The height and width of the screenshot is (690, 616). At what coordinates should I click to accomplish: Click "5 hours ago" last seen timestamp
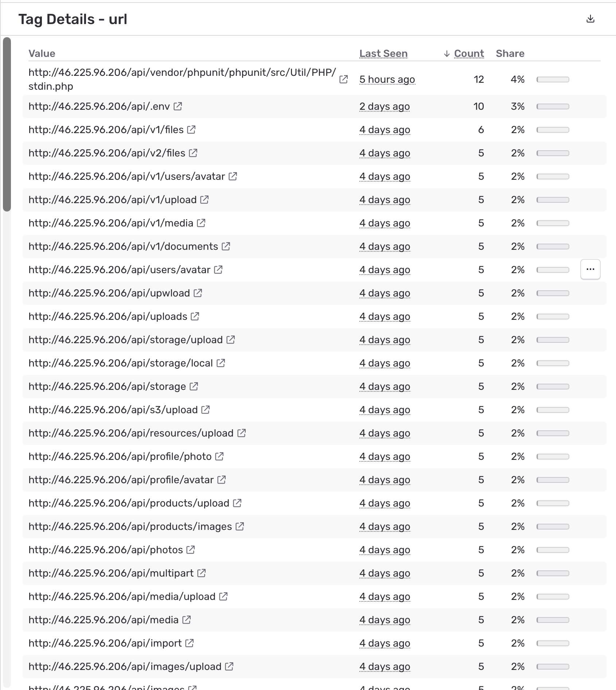[x=387, y=80]
